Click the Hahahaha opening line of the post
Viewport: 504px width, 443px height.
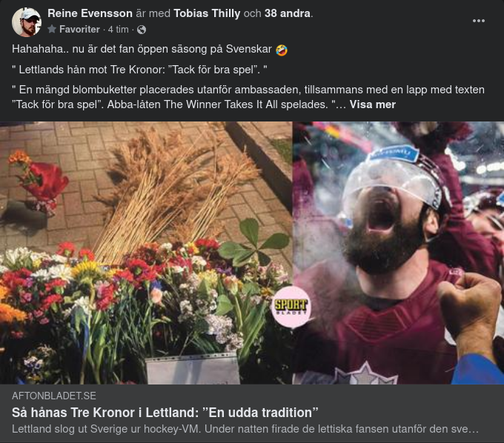tap(142, 50)
